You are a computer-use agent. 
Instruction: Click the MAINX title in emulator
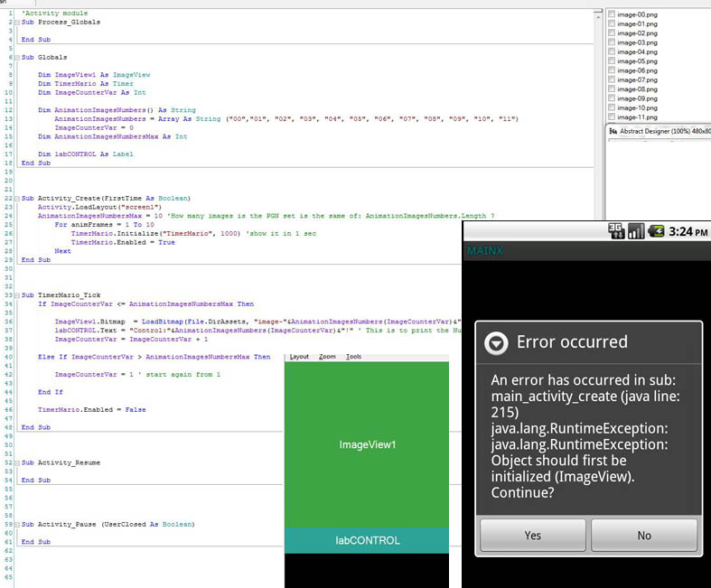(485, 251)
